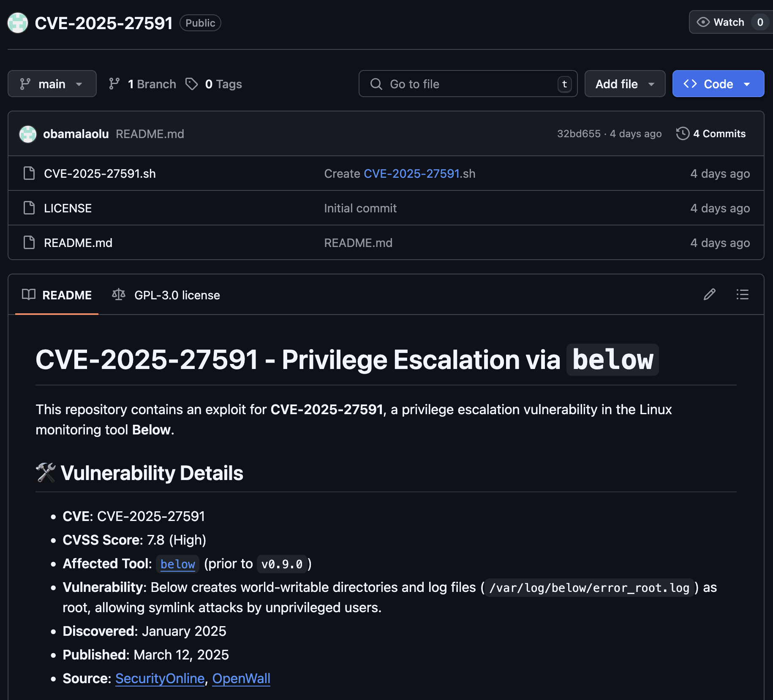Follow the below tool link
Screen dimensions: 773x700
point(178,564)
